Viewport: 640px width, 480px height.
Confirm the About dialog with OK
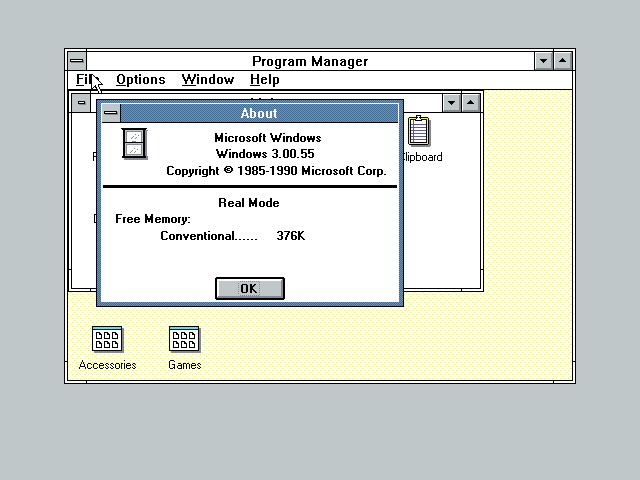click(x=249, y=289)
